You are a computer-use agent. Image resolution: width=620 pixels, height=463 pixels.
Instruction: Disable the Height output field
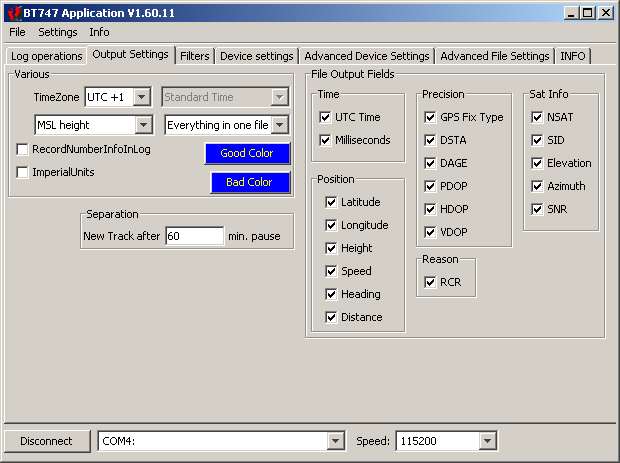tap(331, 248)
